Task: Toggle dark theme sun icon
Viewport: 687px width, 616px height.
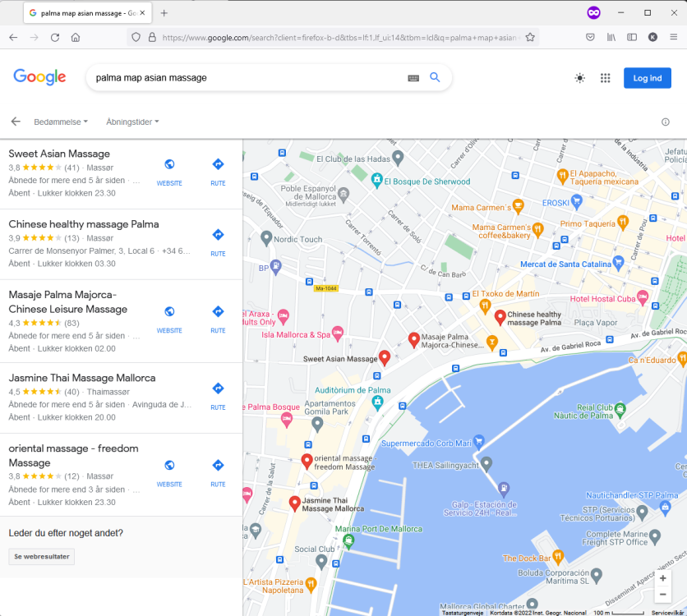Action: (x=579, y=78)
